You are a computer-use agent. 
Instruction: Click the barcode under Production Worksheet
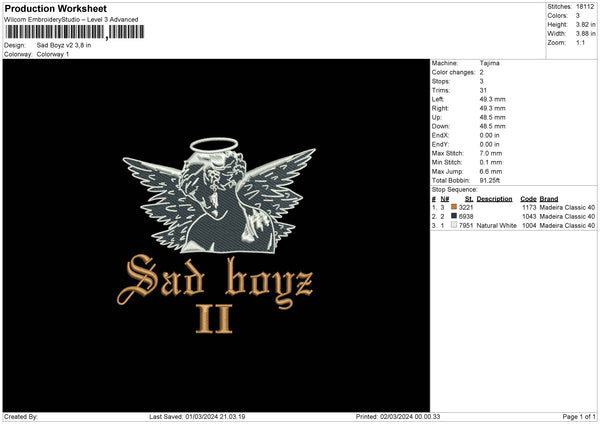tap(75, 32)
